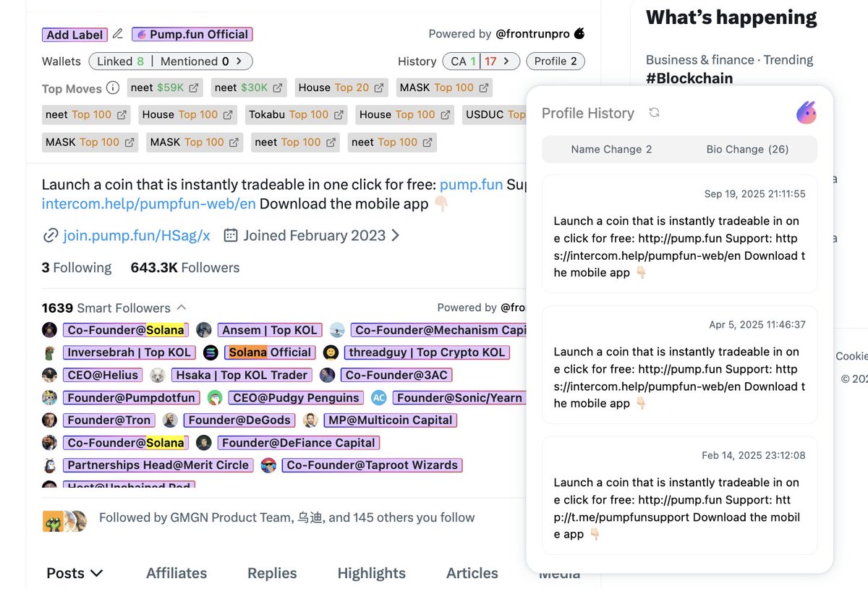Select the Name Change 2 tab

point(611,149)
